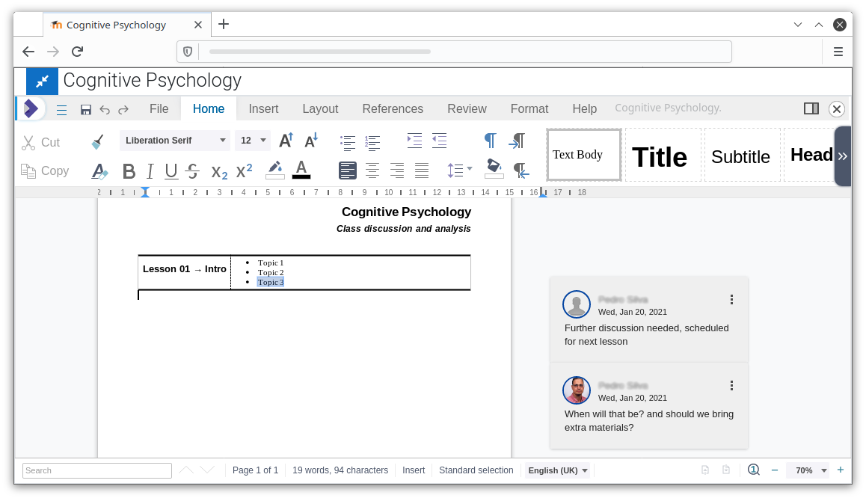The width and height of the screenshot is (866, 504).
Task: Open the Liberation Serif font dropdown
Action: pyautogui.click(x=223, y=141)
